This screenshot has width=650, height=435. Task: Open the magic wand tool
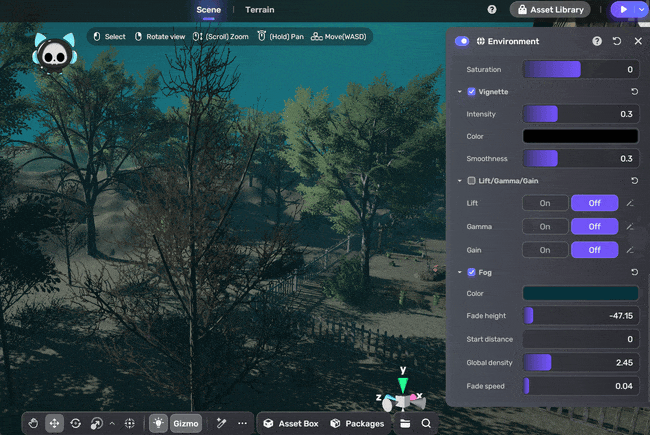pos(221,423)
